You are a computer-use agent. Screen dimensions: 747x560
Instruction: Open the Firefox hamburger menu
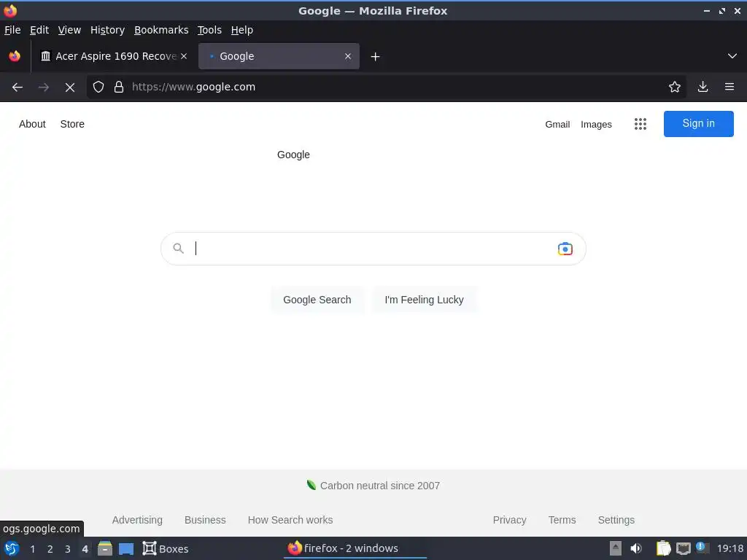pyautogui.click(x=729, y=87)
